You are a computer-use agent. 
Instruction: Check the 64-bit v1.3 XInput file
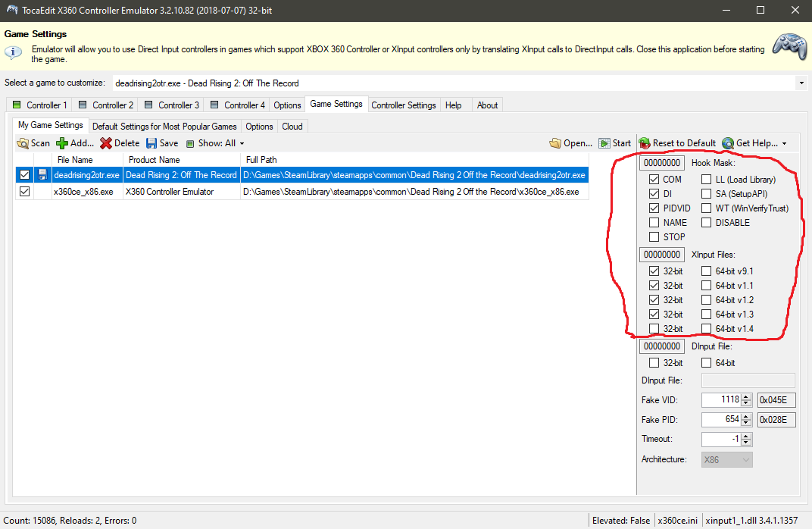pyautogui.click(x=707, y=315)
